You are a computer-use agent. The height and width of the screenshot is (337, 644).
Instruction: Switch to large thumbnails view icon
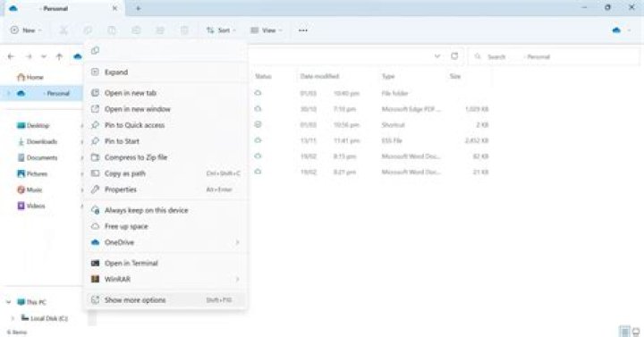point(636,332)
